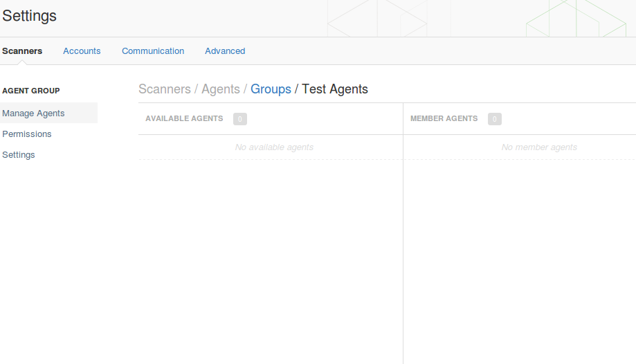Click the Available Agents column header

(184, 118)
